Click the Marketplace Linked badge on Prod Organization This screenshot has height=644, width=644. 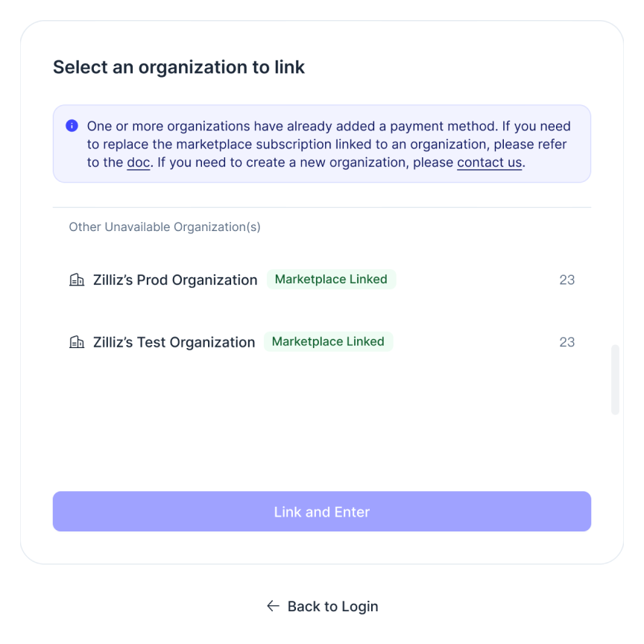[331, 279]
